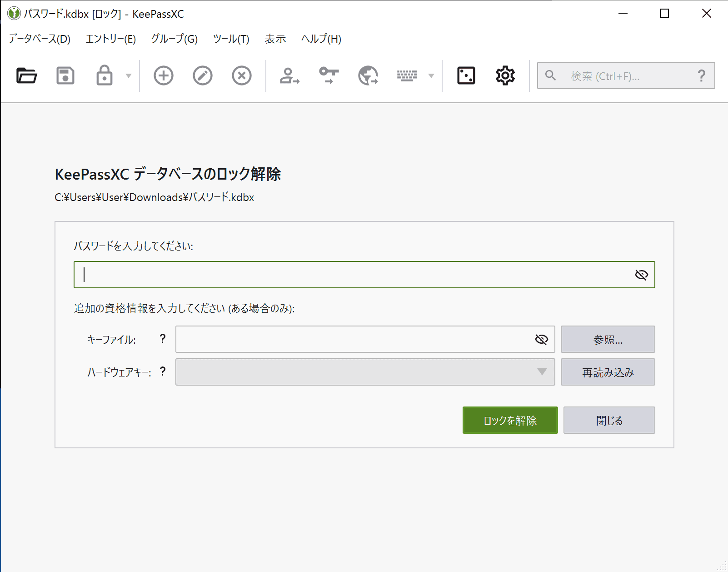
Task: Open ヘルプ(H) menu
Action: pyautogui.click(x=321, y=39)
